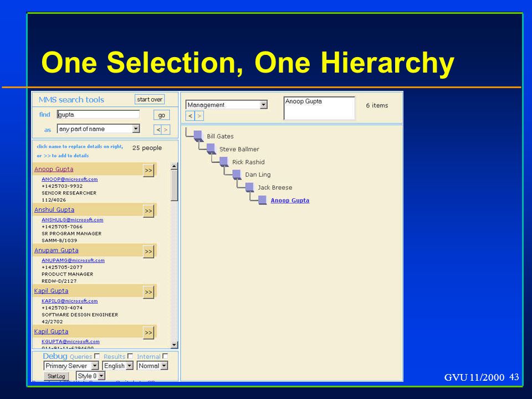Select Dan Ling in the hierarchy
Screen dimensions: 532x399
(258, 175)
